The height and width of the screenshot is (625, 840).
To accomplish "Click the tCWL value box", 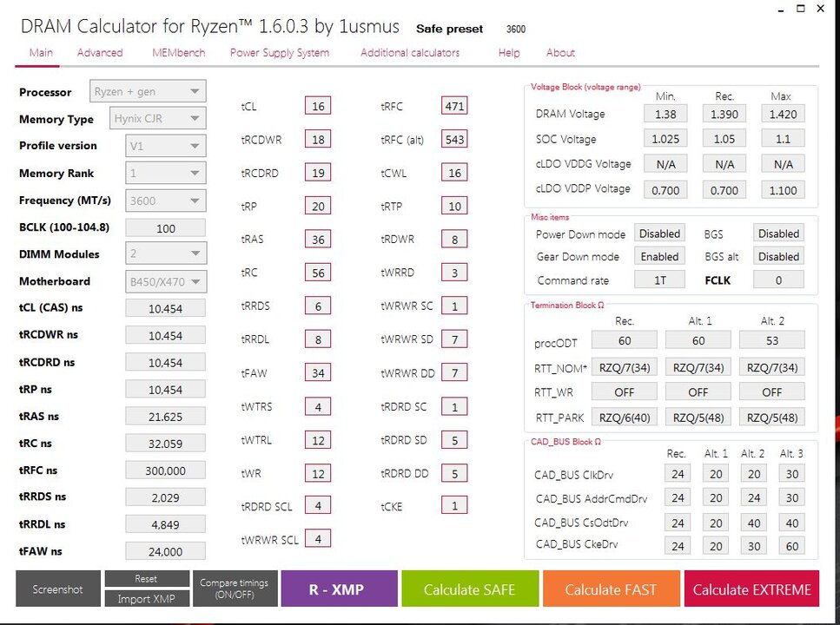I will click(454, 173).
